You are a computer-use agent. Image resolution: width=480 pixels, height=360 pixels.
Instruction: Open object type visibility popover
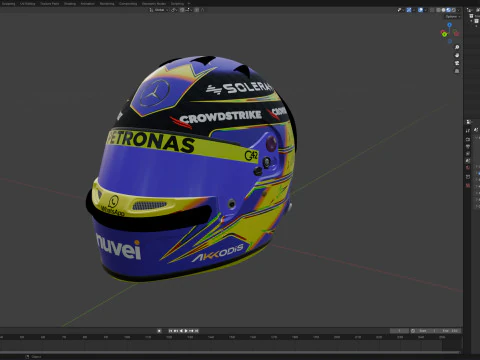(x=401, y=10)
